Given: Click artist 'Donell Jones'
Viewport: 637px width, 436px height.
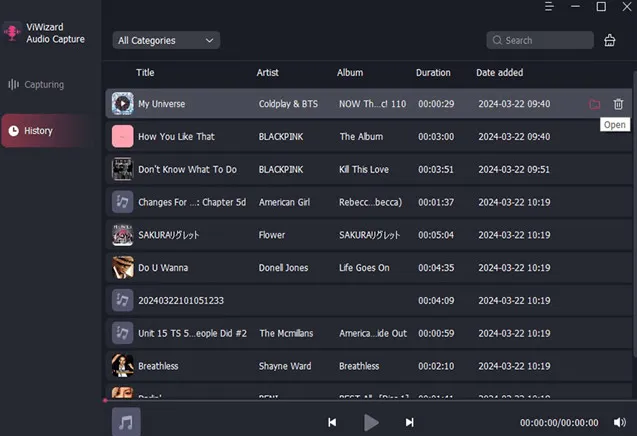Looking at the screenshot, I should pos(284,268).
